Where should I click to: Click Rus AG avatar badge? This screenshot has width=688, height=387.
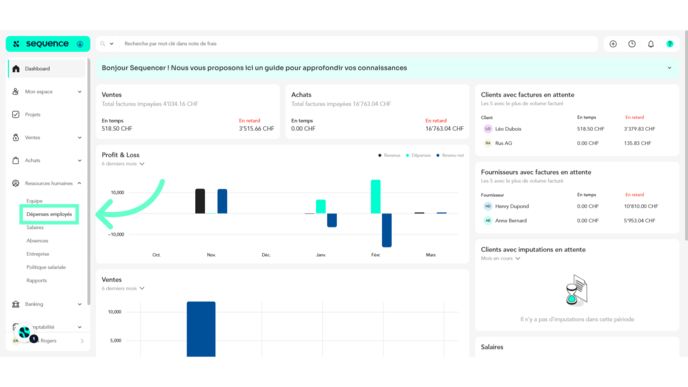[x=488, y=143]
